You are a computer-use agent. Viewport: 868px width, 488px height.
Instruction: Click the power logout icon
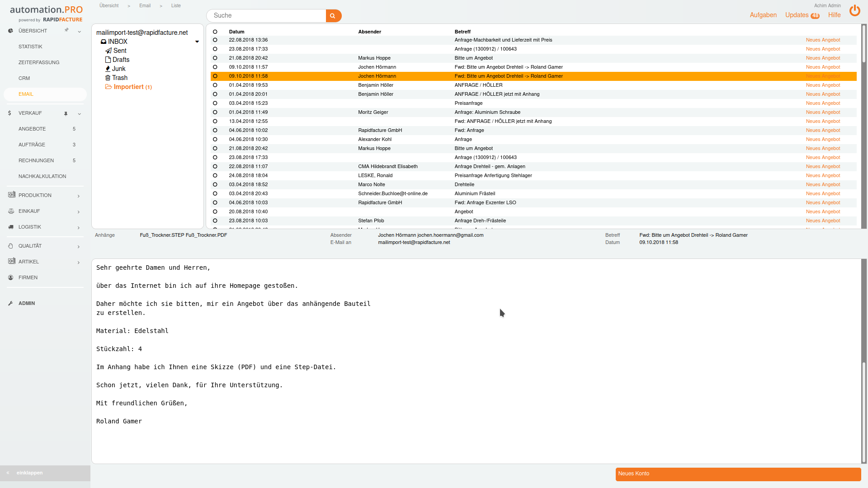point(854,10)
